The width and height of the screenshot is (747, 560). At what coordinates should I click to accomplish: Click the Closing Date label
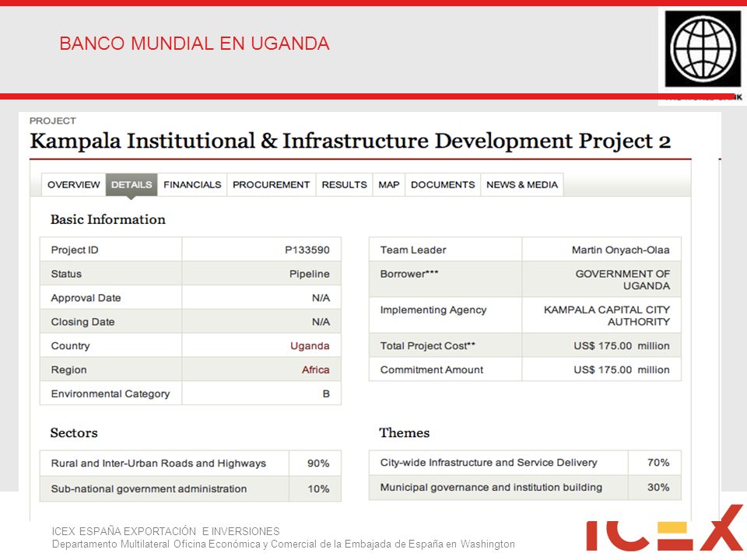[x=83, y=322]
